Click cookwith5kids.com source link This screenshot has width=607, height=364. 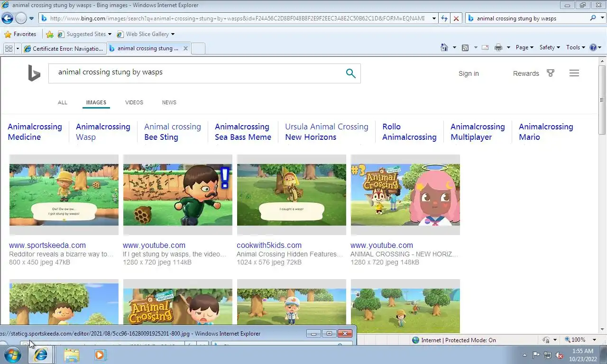coord(269,245)
